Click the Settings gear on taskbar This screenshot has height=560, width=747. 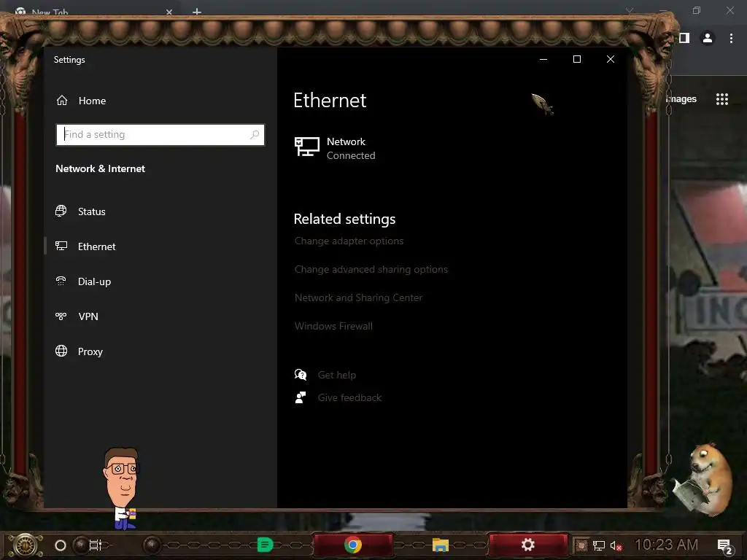(528, 545)
